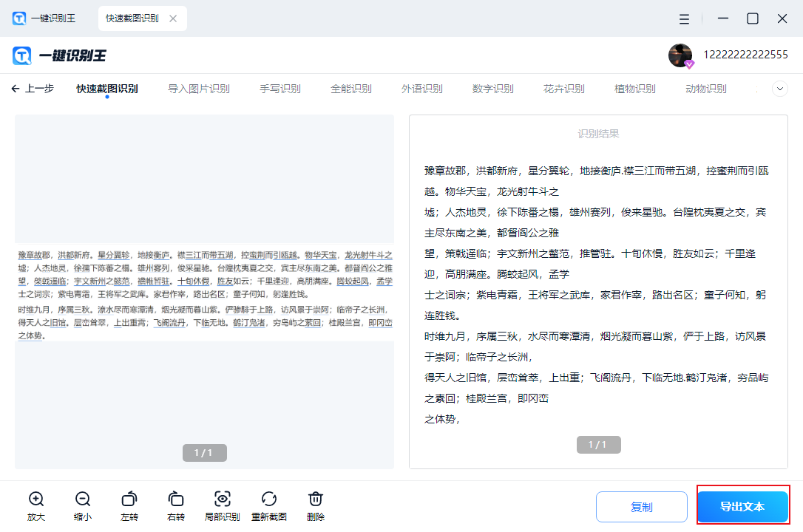Go back with 上一步
803x532 pixels.
tap(33, 89)
